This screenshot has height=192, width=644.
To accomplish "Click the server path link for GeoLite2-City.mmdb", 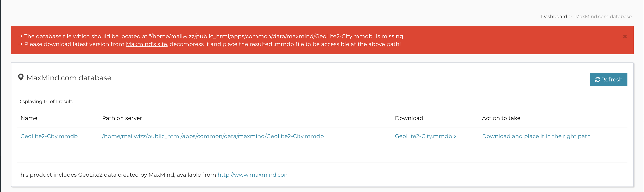I will point(213,136).
